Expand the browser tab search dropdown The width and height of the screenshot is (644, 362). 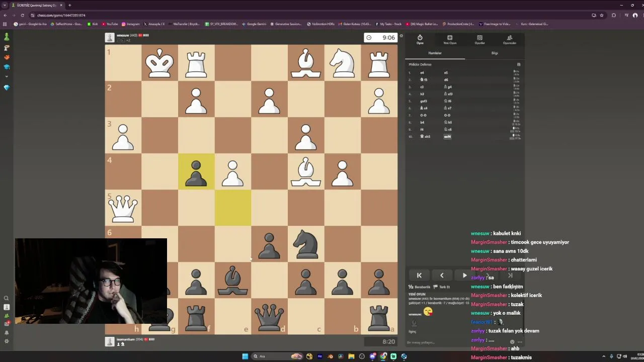click(x=5, y=5)
